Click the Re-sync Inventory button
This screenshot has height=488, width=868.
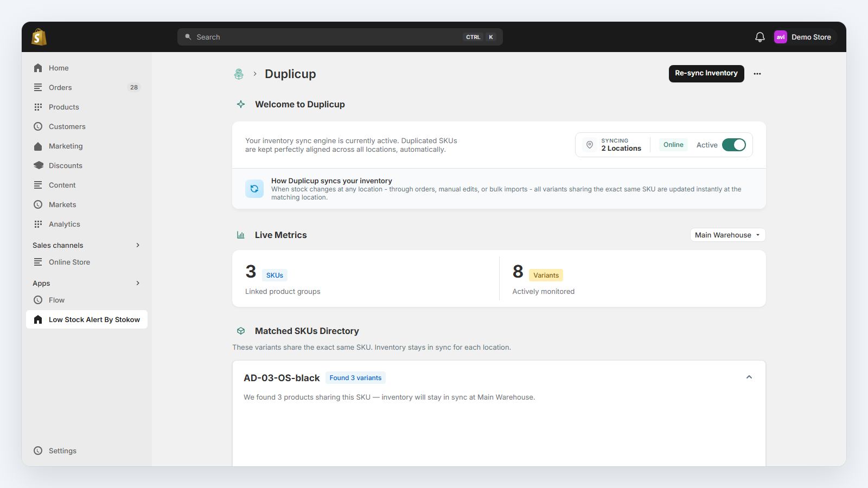pos(706,73)
